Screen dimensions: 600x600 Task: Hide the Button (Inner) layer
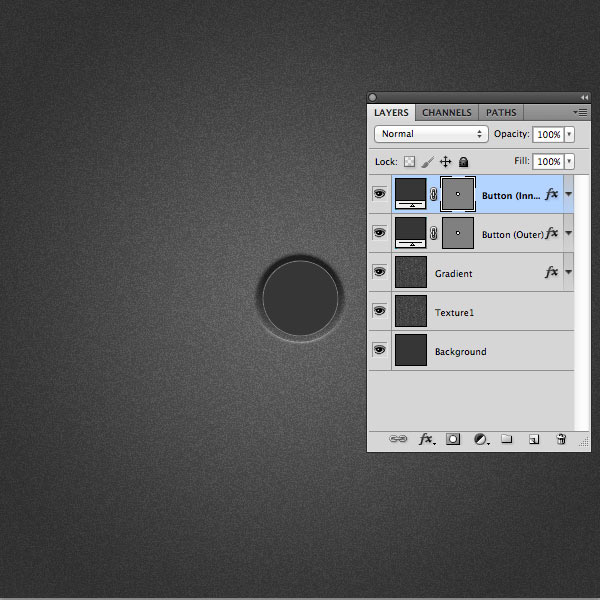379,194
